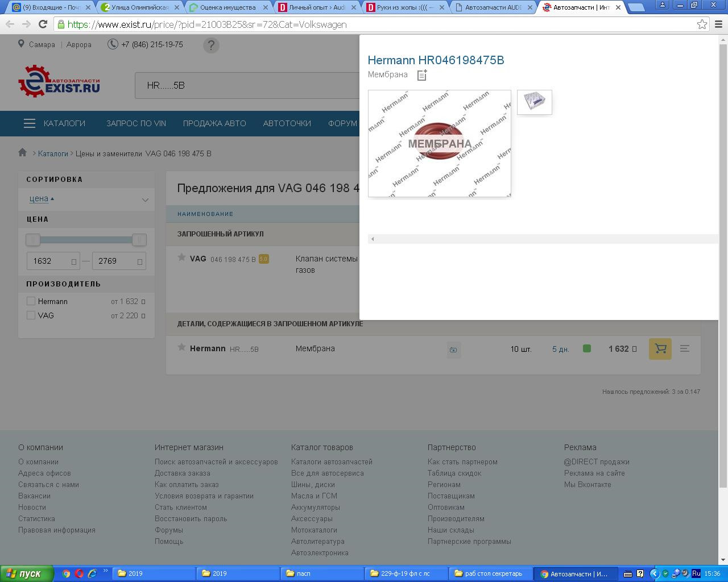Open Как стать партнером footer link
The width and height of the screenshot is (728, 582).
click(462, 462)
